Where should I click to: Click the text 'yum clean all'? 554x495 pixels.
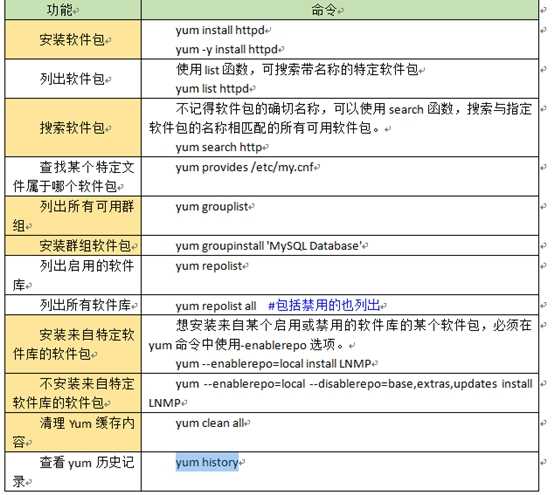point(210,423)
